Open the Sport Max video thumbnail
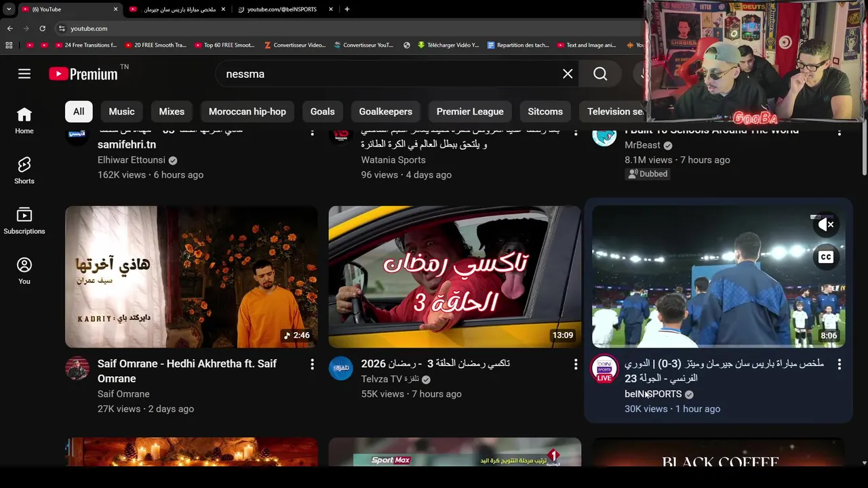The height and width of the screenshot is (488, 868). point(454,452)
